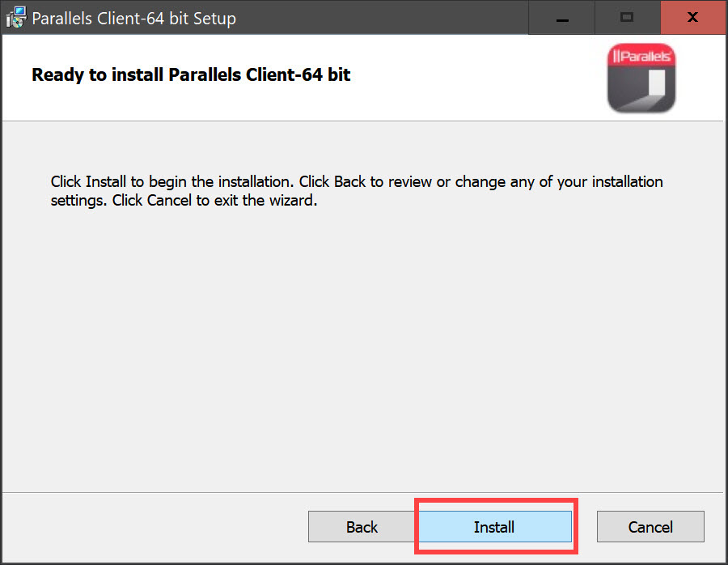Maximize the Setup window
Viewport: 728px width, 565px height.
tap(627, 18)
